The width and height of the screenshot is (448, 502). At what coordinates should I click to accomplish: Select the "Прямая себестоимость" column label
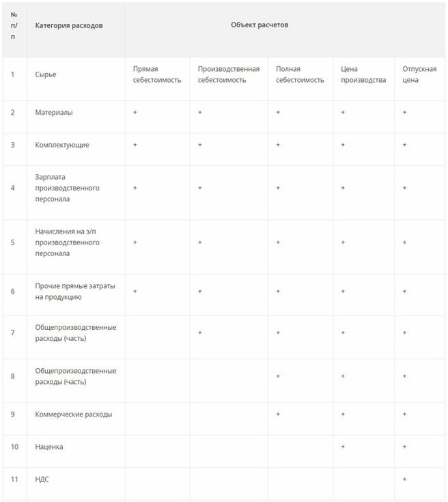157,74
